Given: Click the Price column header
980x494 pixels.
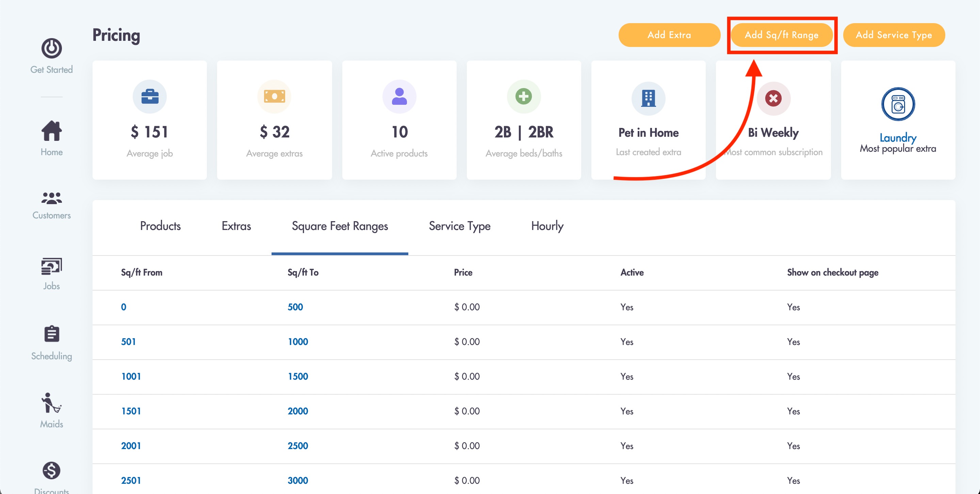Looking at the screenshot, I should tap(463, 272).
